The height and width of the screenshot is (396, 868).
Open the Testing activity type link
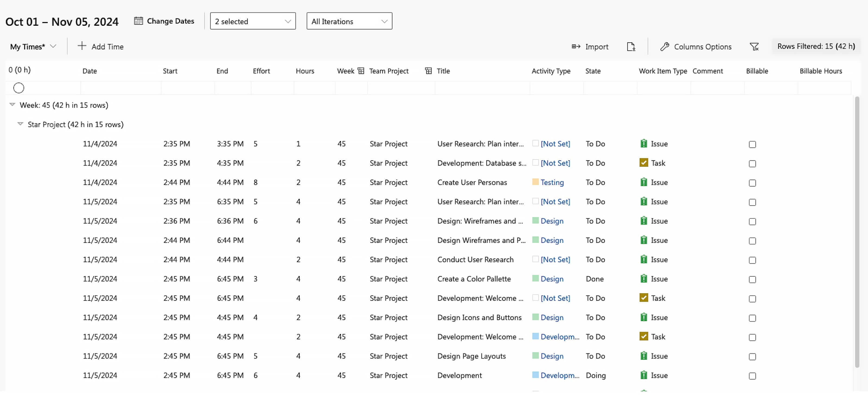click(x=552, y=182)
